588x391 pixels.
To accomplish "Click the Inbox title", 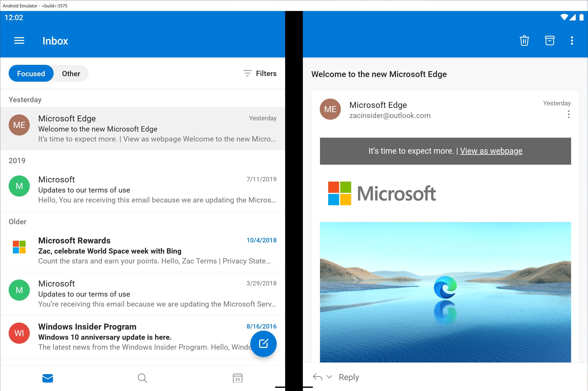I will [x=55, y=41].
